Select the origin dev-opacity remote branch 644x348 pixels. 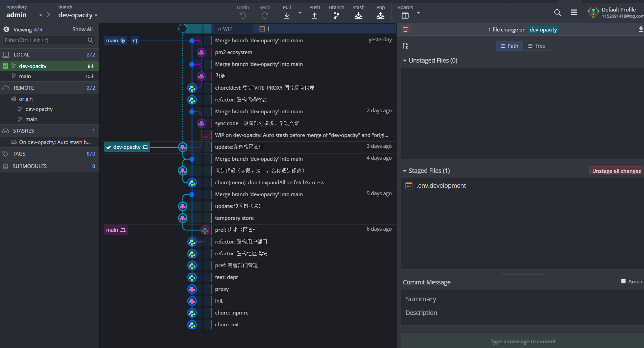tap(50, 109)
